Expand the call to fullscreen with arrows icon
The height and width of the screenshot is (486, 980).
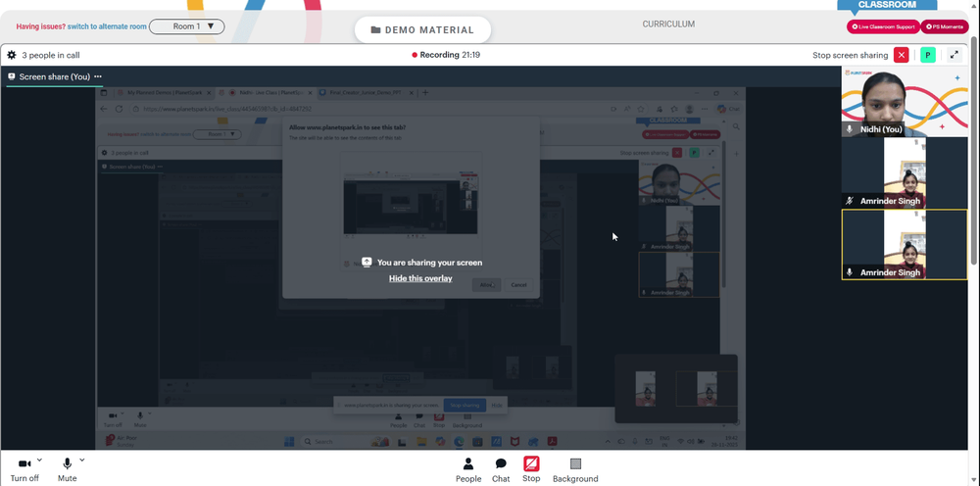click(955, 55)
